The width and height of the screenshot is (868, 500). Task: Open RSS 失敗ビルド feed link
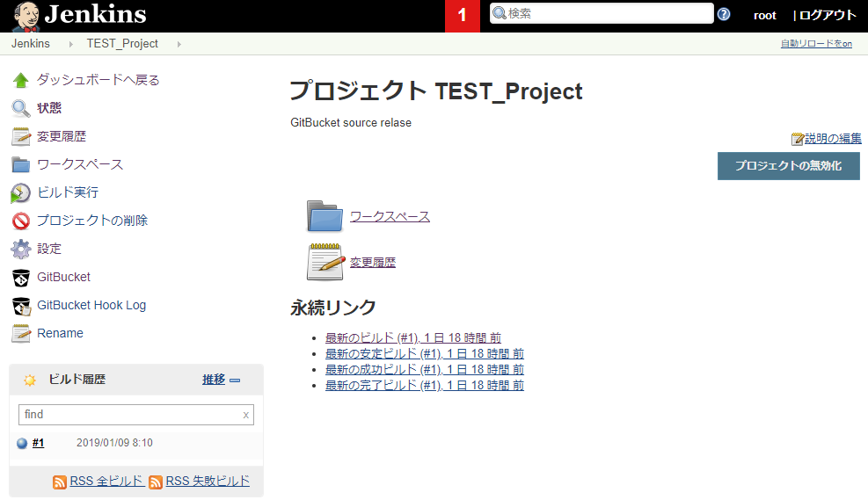click(x=208, y=482)
